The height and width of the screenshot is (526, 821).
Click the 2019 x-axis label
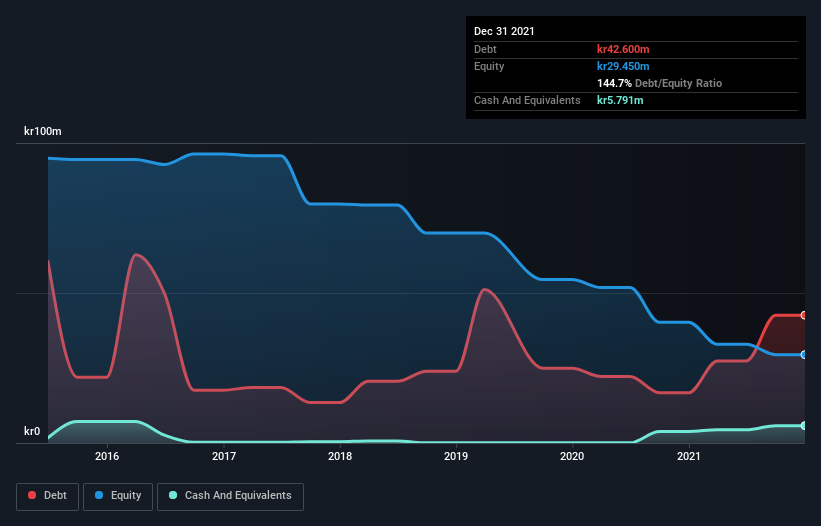(x=456, y=456)
